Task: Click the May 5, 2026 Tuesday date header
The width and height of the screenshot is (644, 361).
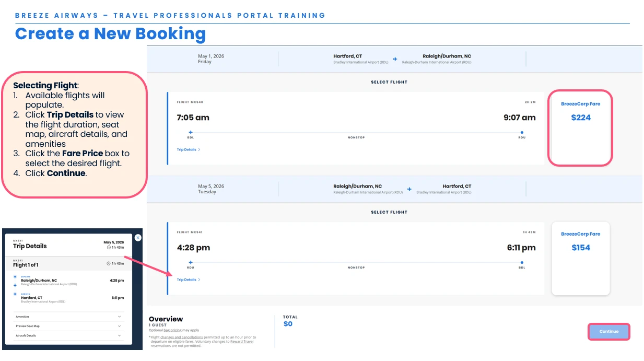Action: (x=211, y=189)
